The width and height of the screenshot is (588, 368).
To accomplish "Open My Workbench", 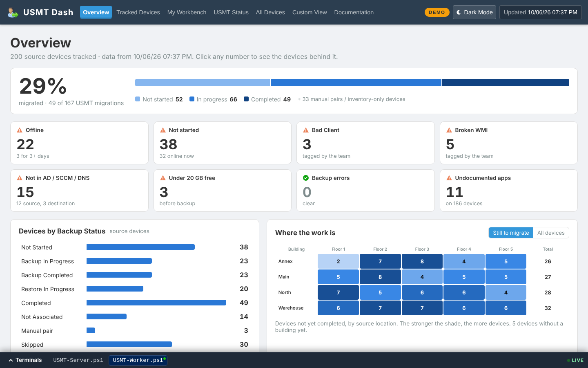I will [187, 12].
